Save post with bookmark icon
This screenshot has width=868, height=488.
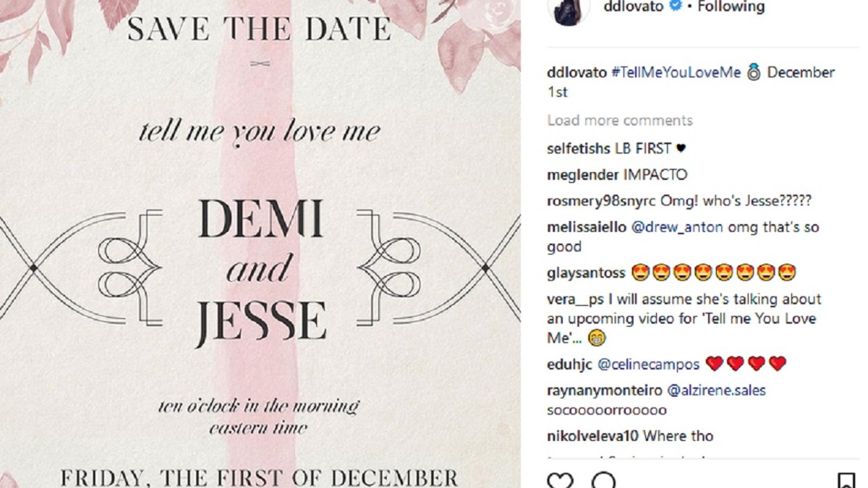[x=846, y=481]
